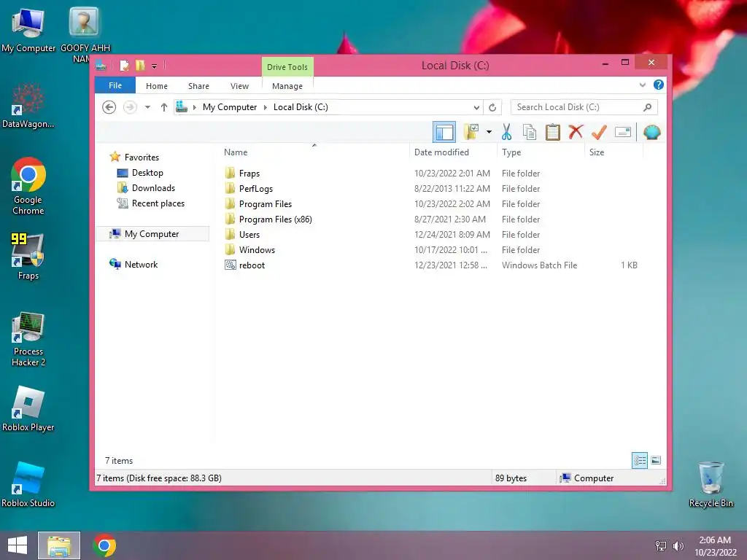Image resolution: width=747 pixels, height=560 pixels.
Task: Switch to Large icons view in status bar
Action: 656,460
